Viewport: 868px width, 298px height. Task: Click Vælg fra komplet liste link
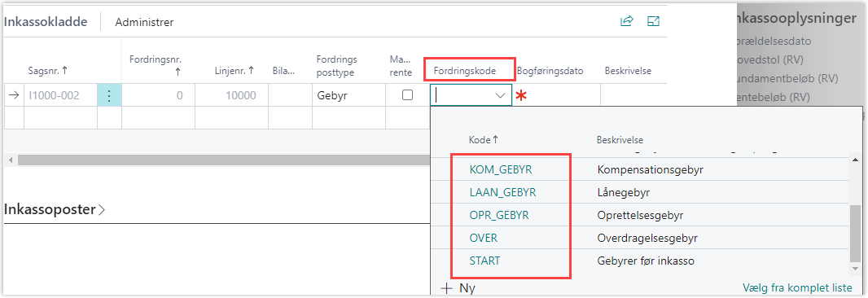click(796, 288)
